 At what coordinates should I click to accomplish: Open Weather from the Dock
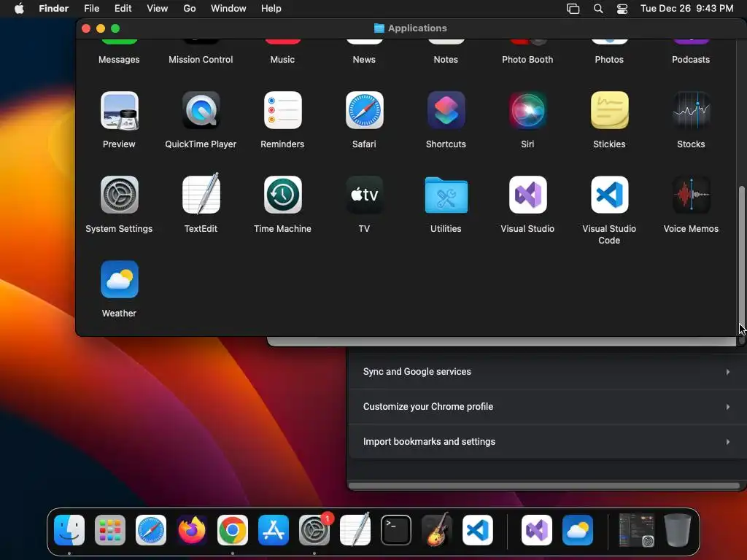pyautogui.click(x=578, y=530)
